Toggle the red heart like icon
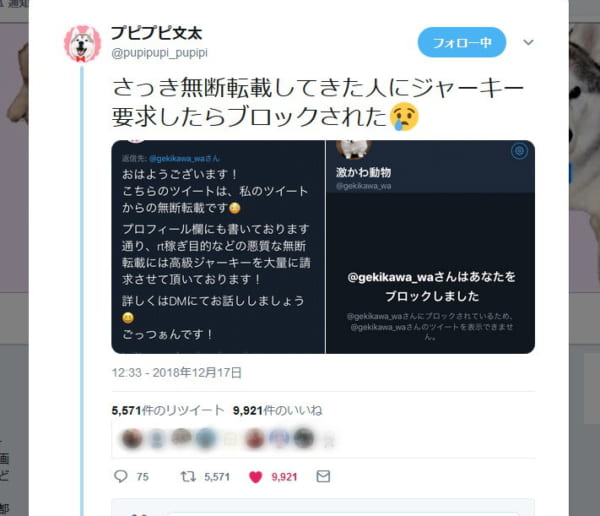600x516 pixels. coord(256,477)
